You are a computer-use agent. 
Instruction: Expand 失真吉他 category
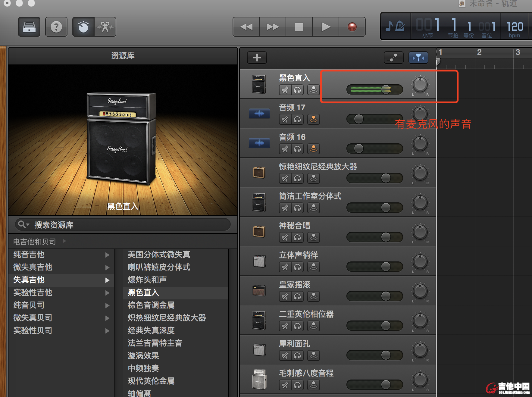pos(107,280)
